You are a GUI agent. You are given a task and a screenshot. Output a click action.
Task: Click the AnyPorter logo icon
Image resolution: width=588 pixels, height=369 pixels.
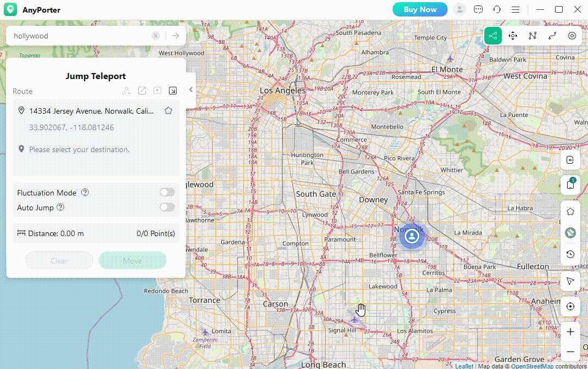coord(10,9)
